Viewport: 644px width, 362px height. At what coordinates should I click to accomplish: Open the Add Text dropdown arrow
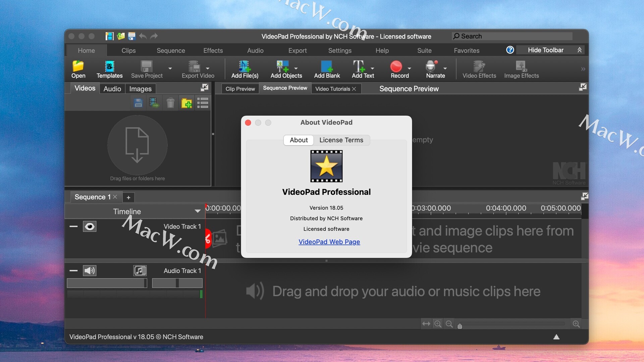click(372, 68)
